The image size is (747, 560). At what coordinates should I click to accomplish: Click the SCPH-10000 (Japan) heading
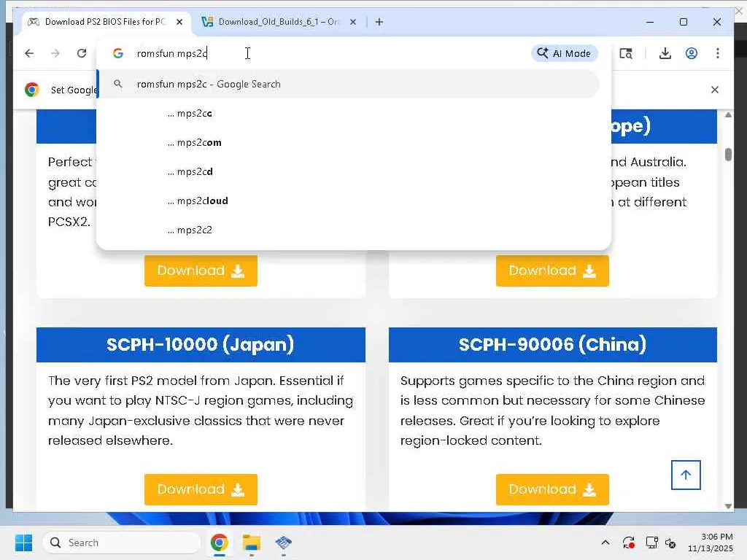click(x=200, y=344)
